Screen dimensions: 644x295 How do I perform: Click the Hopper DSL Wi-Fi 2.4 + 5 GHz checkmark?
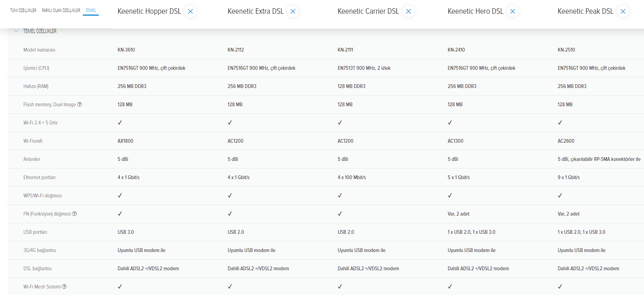[x=120, y=123]
